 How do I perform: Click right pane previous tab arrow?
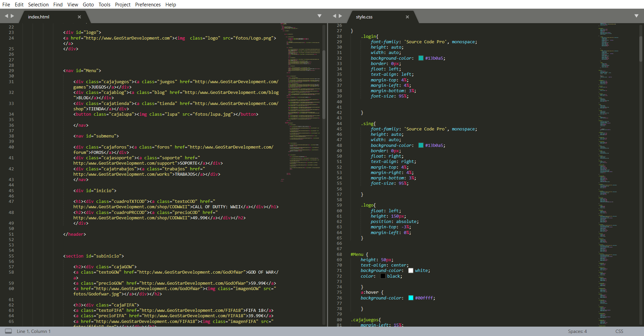334,16
